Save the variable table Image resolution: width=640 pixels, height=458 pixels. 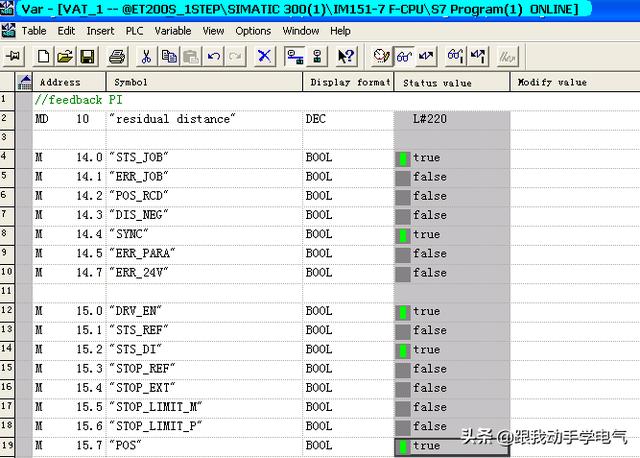[87, 56]
